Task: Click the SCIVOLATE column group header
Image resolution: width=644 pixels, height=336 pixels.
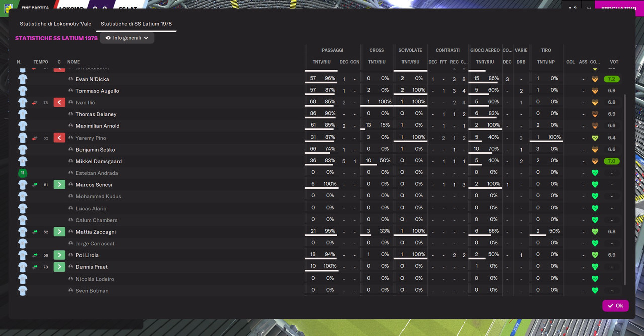Action: click(410, 50)
